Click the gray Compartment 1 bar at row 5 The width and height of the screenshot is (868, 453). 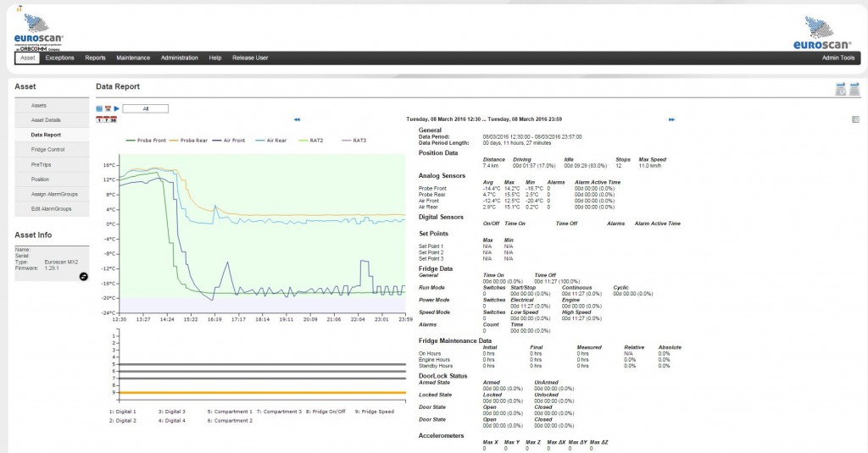(x=263, y=364)
